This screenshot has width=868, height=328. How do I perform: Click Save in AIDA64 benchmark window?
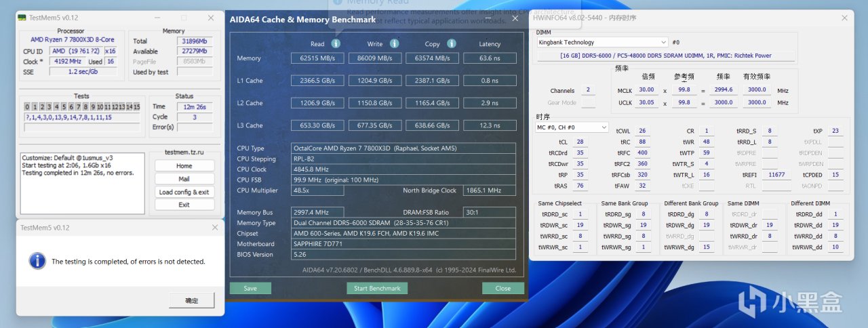(x=250, y=288)
